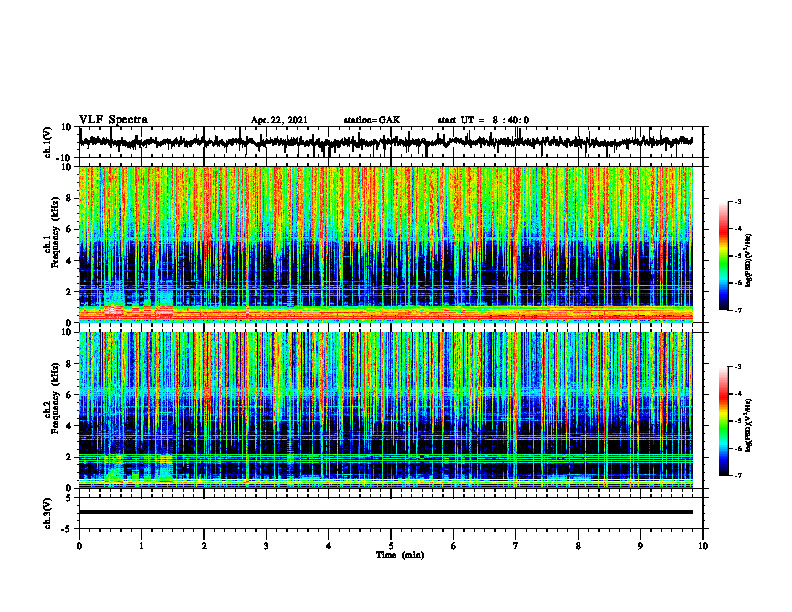Select the log(PSD) label beside ch.2 color bar
Image resolution: width=792 pixels, height=612 pixels.
pyautogui.click(x=749, y=425)
